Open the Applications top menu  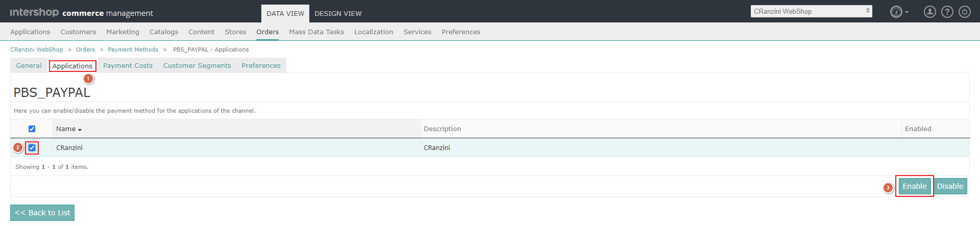click(30, 32)
